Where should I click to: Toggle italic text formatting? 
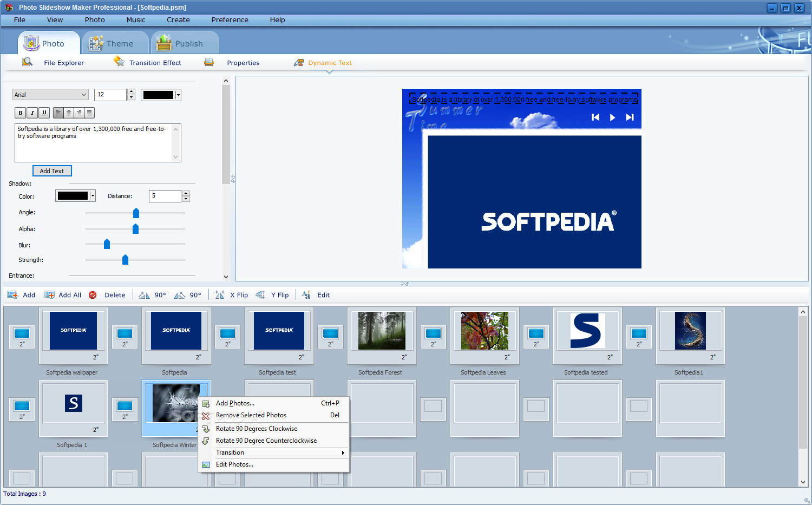[x=32, y=113]
